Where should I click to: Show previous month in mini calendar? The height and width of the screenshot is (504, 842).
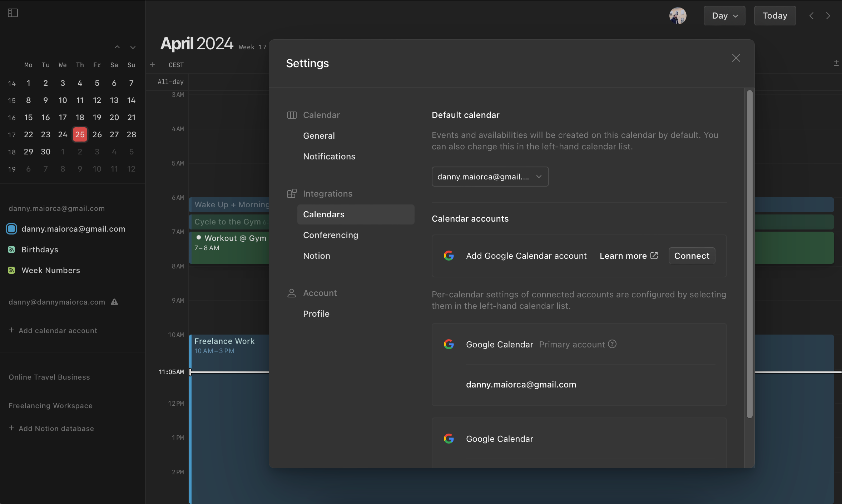(117, 47)
